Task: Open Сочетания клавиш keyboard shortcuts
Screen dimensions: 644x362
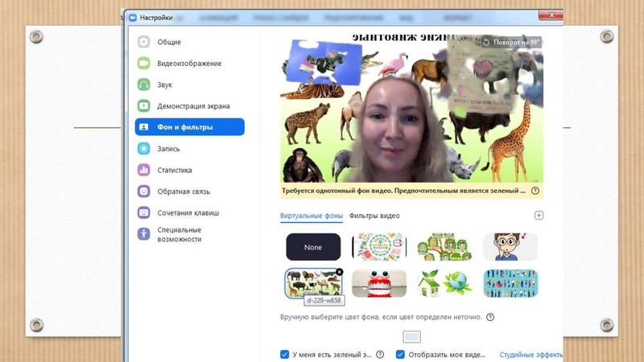Action: coord(188,213)
